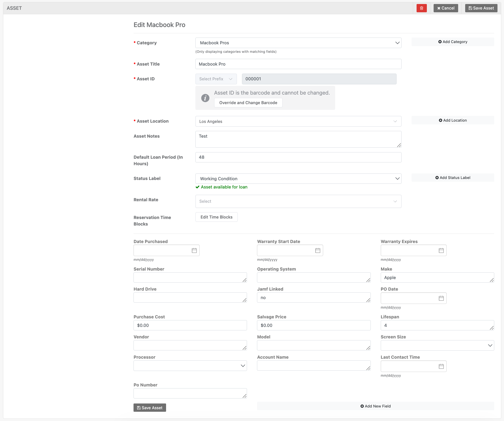The image size is (504, 421).
Task: Click the Hard Drive field
Action: (x=190, y=298)
